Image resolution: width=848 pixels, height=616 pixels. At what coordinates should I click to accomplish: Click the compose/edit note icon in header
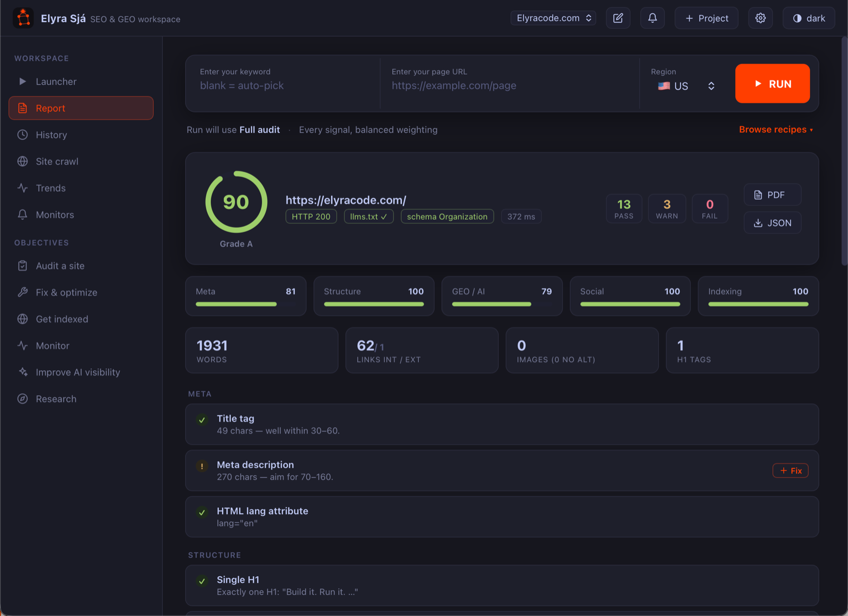pos(618,18)
